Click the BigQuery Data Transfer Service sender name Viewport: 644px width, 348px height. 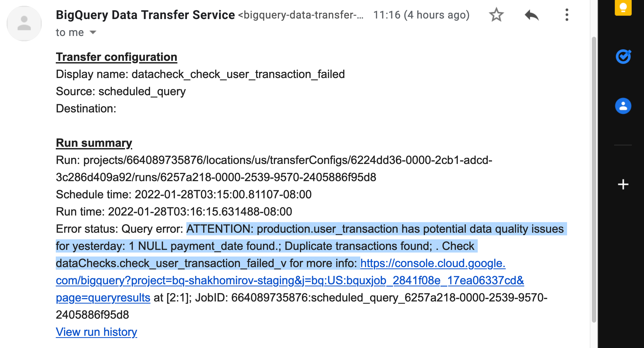pos(145,15)
